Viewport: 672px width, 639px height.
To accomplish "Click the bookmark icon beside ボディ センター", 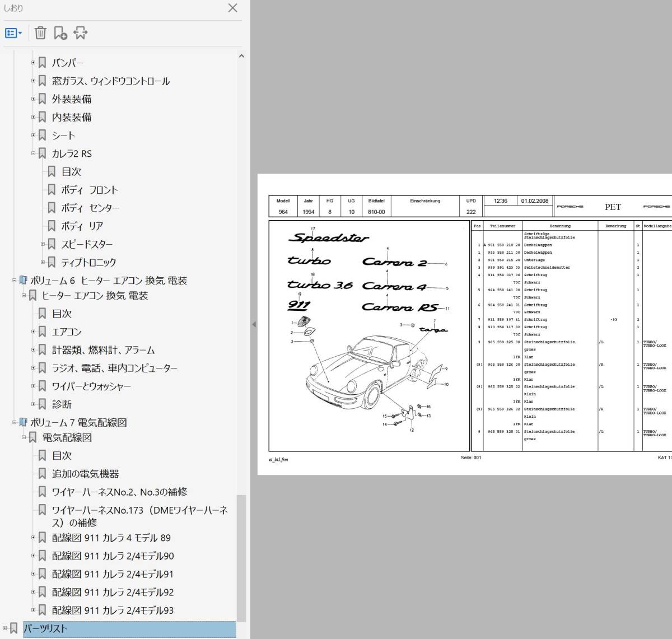I will [52, 208].
